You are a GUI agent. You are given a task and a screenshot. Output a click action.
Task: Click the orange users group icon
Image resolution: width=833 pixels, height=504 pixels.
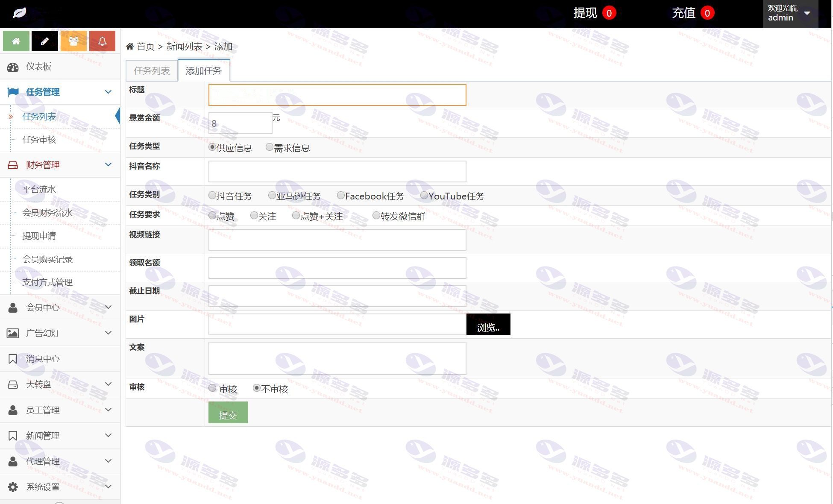(73, 41)
